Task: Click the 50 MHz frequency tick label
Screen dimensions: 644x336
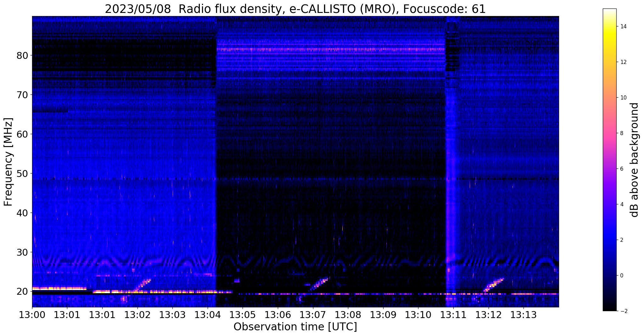Action: tap(22, 174)
